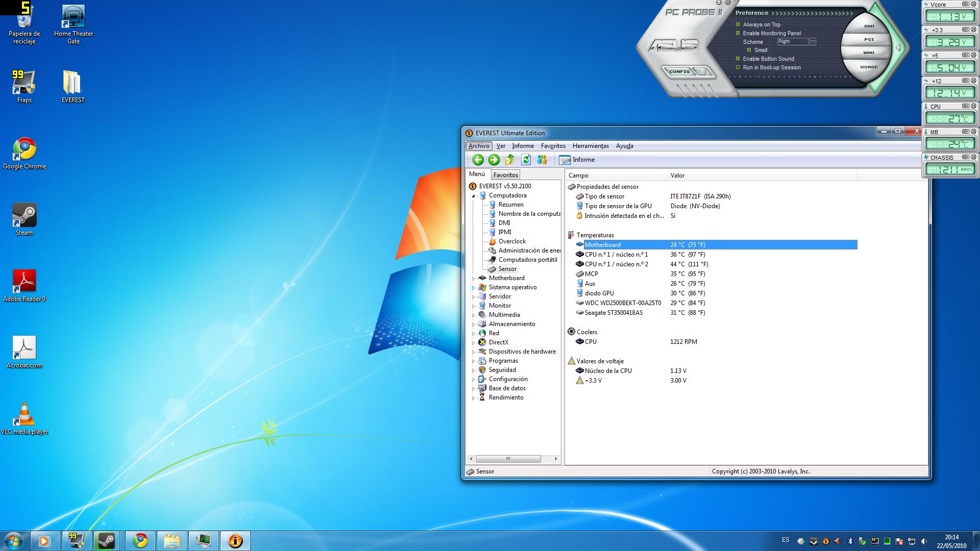Image resolution: width=980 pixels, height=551 pixels.
Task: Toggle Always on Top in PC Probe
Action: coord(738,24)
